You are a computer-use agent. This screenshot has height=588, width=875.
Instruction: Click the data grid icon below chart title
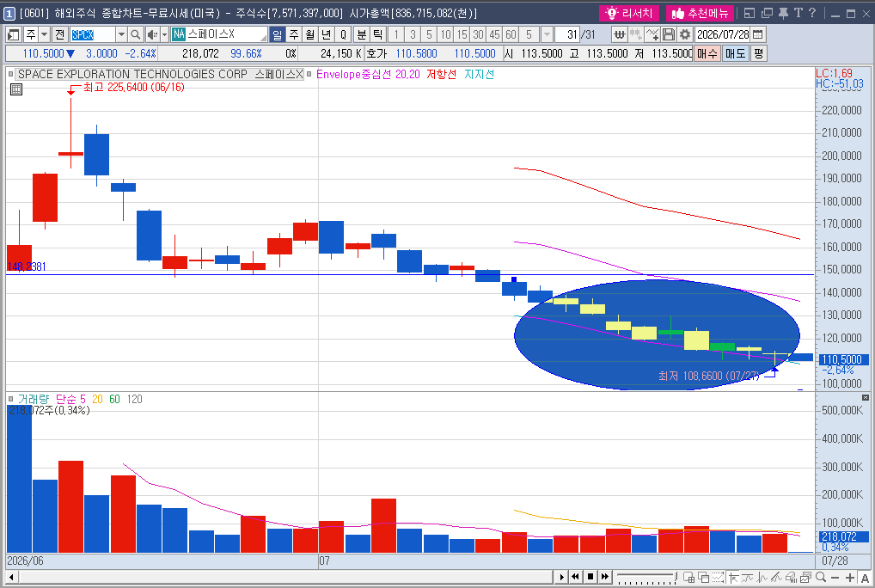16,89
